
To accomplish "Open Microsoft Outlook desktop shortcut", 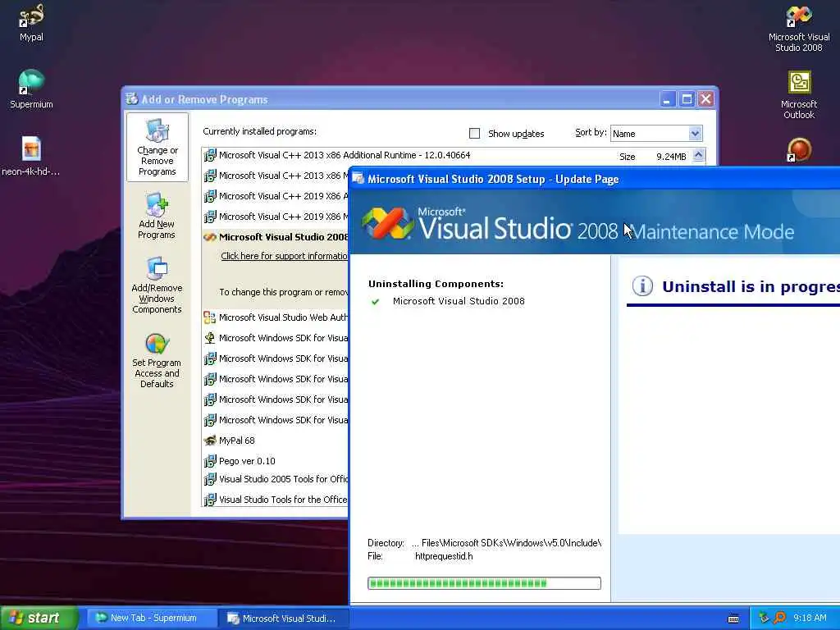I will click(799, 94).
